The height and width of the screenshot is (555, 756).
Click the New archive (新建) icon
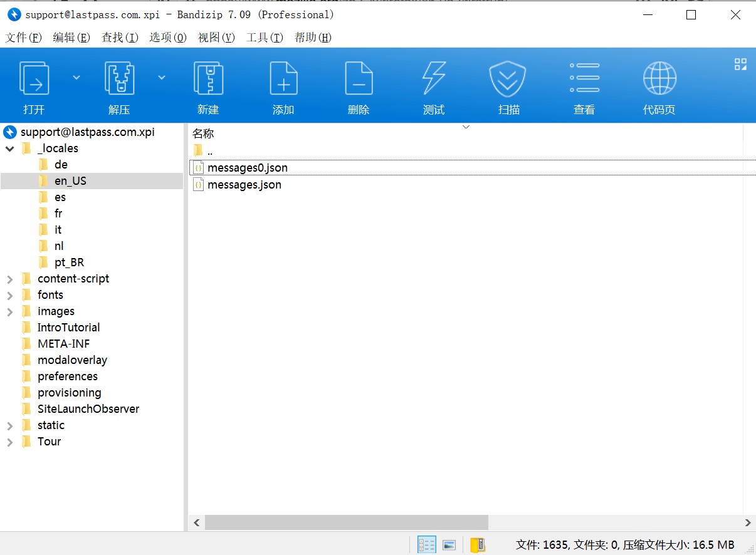(x=208, y=78)
